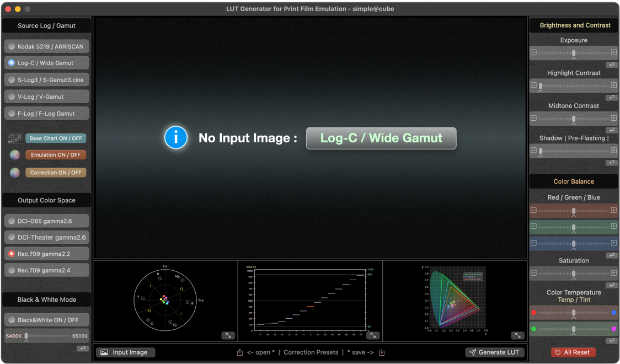Expand the vectorscope view

(x=228, y=335)
